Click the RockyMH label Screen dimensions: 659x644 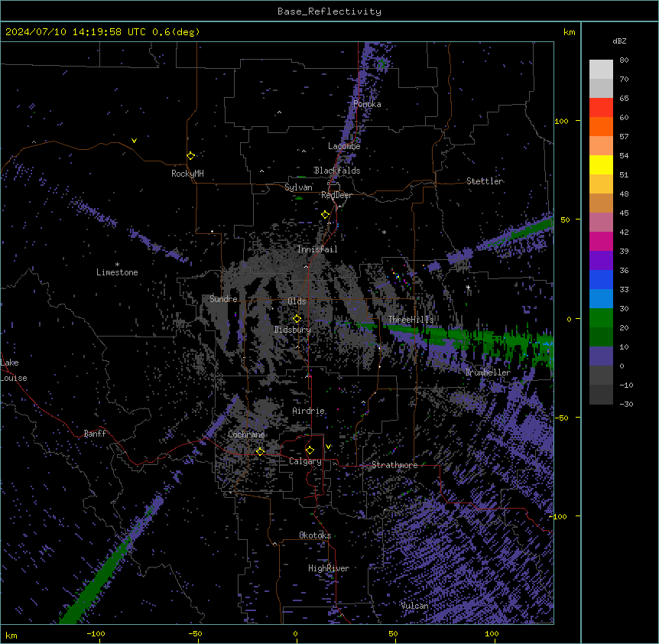point(187,174)
